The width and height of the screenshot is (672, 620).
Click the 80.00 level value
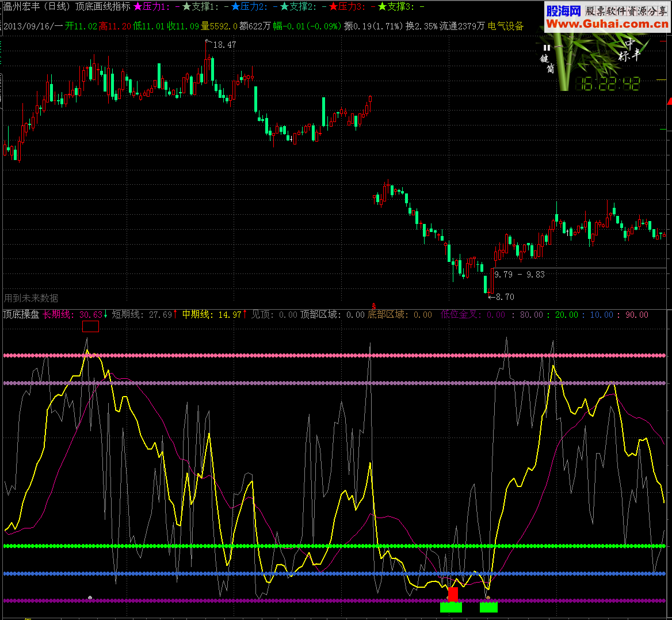(532, 315)
